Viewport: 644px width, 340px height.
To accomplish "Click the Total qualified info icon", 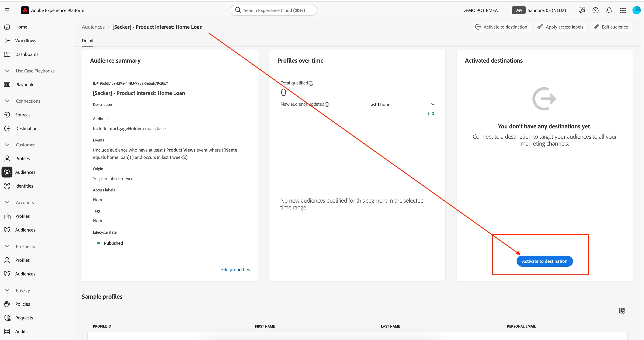I will [311, 83].
